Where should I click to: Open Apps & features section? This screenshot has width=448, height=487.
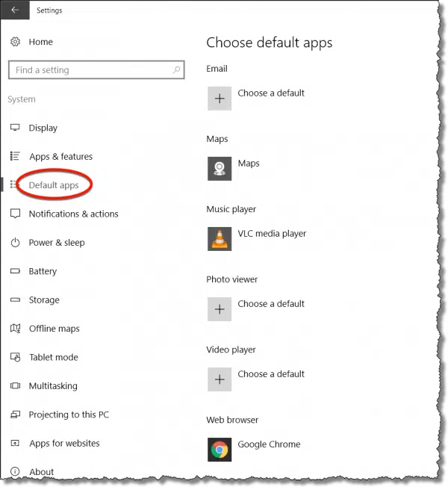60,157
